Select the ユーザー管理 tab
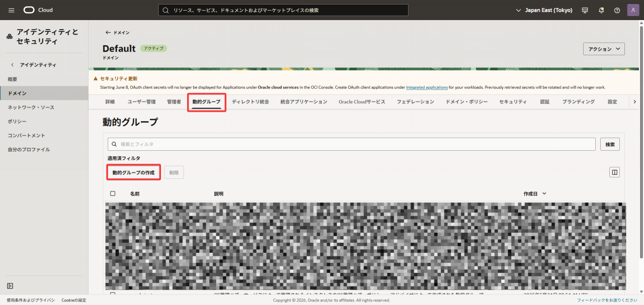Image resolution: width=644 pixels, height=305 pixels. click(x=141, y=101)
